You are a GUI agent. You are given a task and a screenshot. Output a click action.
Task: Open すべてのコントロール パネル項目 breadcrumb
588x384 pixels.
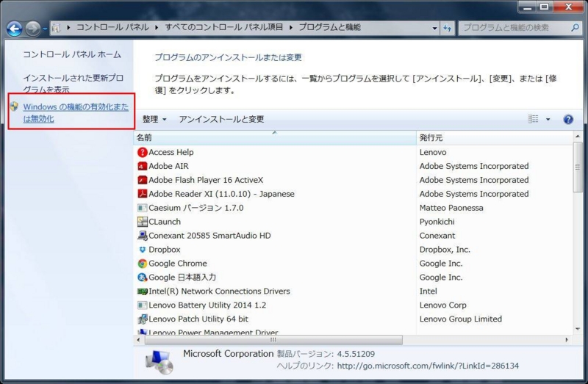pos(224,27)
